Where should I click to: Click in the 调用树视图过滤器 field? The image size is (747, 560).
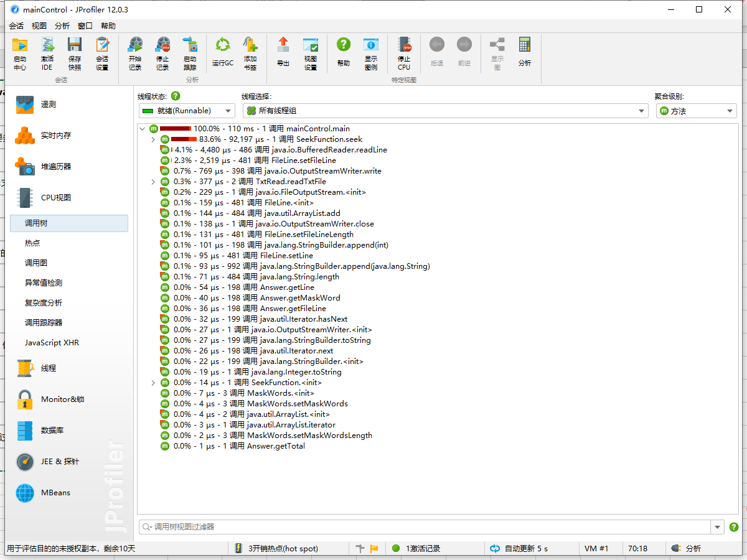[425, 527]
